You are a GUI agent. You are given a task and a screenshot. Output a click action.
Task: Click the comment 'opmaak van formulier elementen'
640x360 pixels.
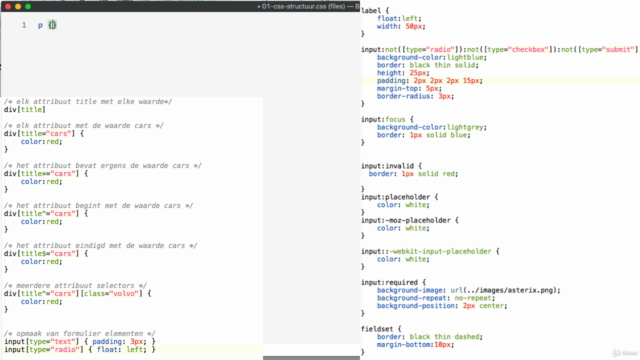click(x=80, y=333)
